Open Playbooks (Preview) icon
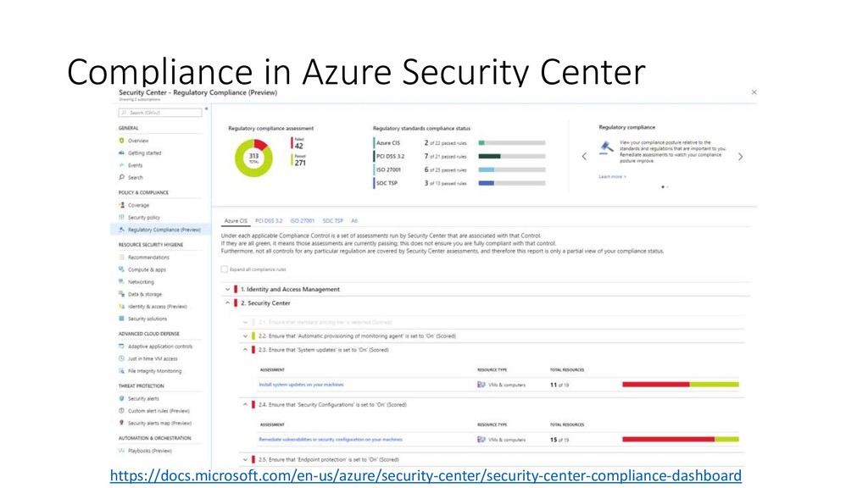 tap(122, 451)
